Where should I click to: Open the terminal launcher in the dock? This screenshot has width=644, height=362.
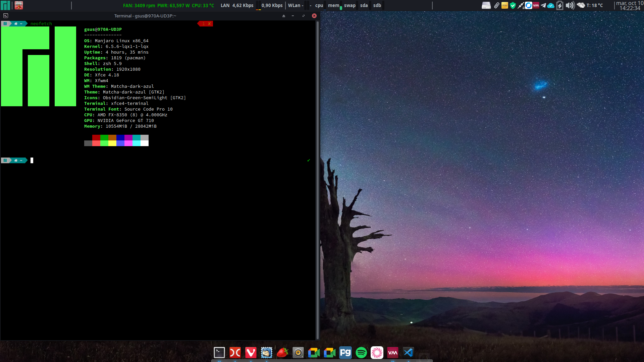[x=219, y=353]
